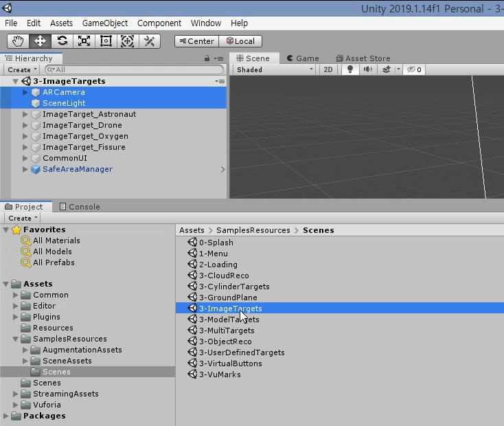This screenshot has height=426, width=504.
Task: Toggle the Center pivot mode button
Action: [196, 41]
